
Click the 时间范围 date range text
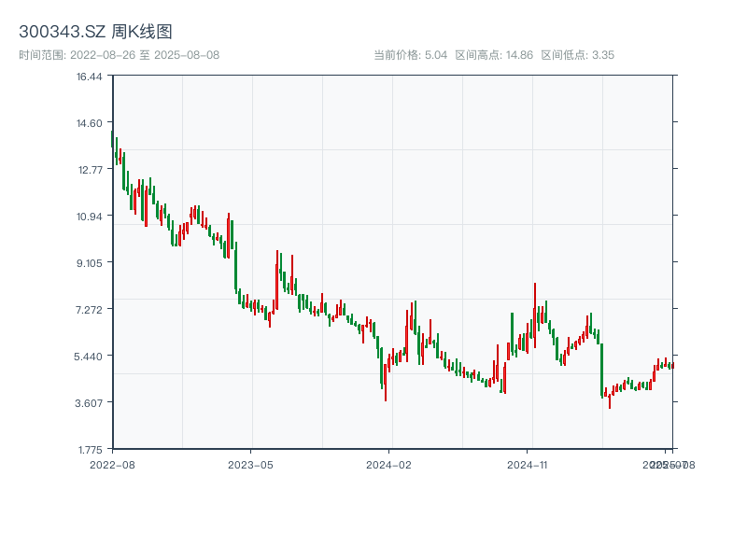119,55
